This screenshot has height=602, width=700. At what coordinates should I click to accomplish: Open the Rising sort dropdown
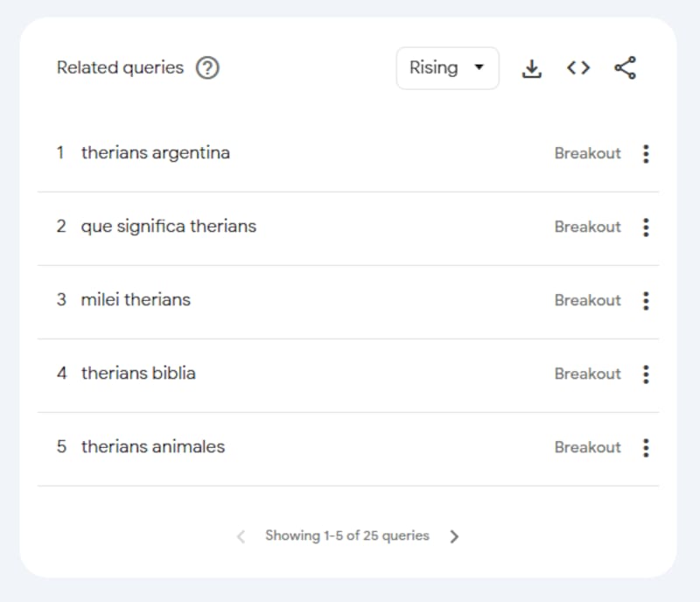447,68
